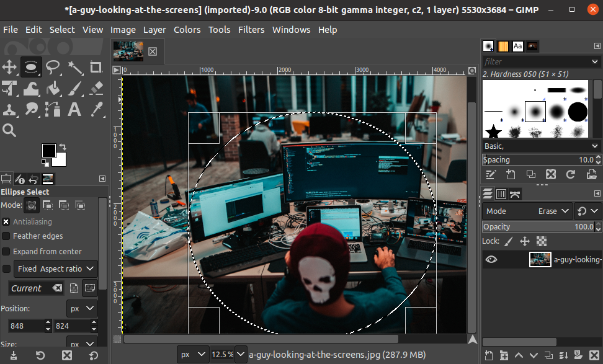Open the Fixed Aspect ratio dropdown

pyautogui.click(x=56, y=269)
